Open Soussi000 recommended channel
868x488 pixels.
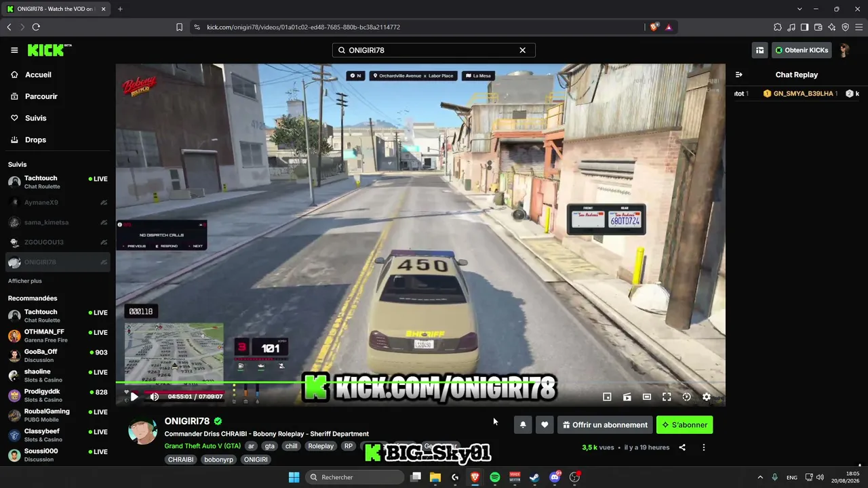point(58,455)
